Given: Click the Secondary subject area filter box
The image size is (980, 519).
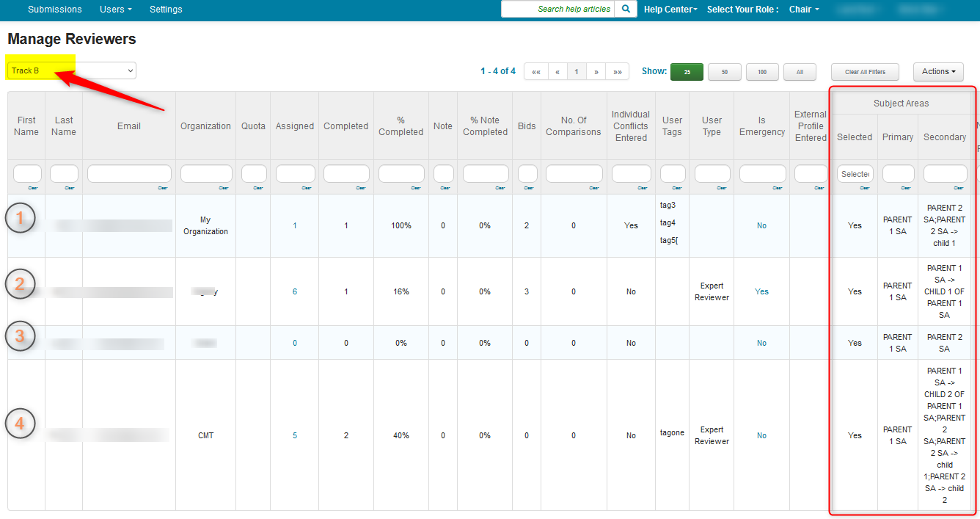Looking at the screenshot, I should tap(946, 174).
